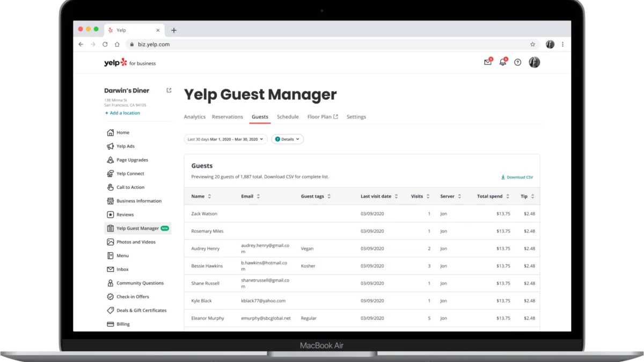Sort by Guest tags column
644x362 pixels.
(x=316, y=196)
